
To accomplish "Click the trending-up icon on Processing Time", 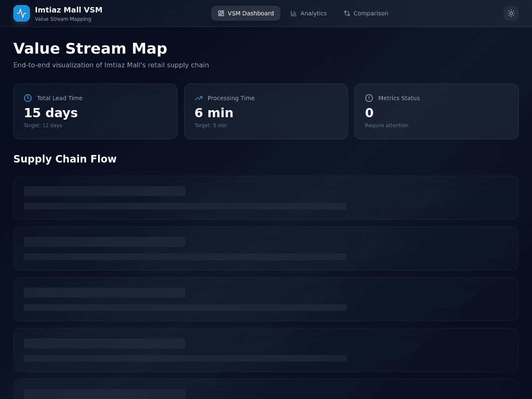I will tap(199, 98).
